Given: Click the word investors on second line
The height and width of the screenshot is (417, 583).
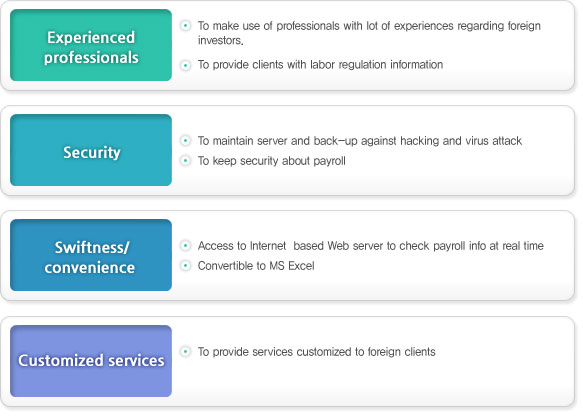Looking at the screenshot, I should point(220,40).
